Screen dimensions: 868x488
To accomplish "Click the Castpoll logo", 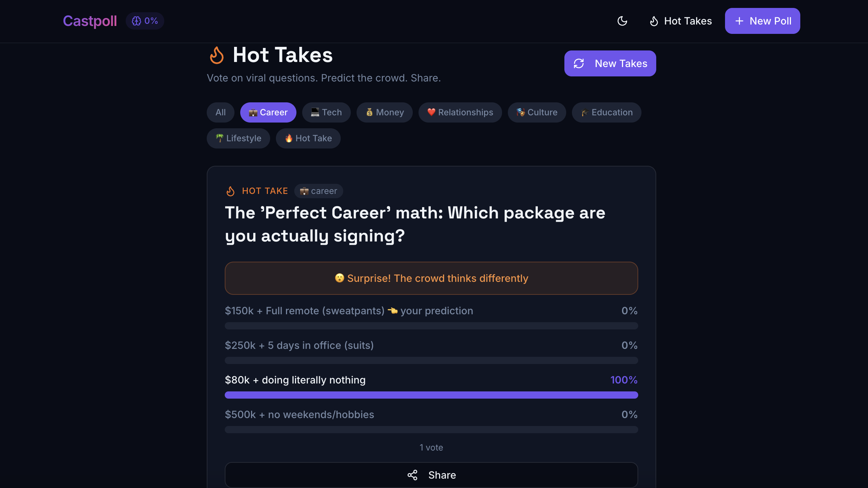I will pos(90,21).
